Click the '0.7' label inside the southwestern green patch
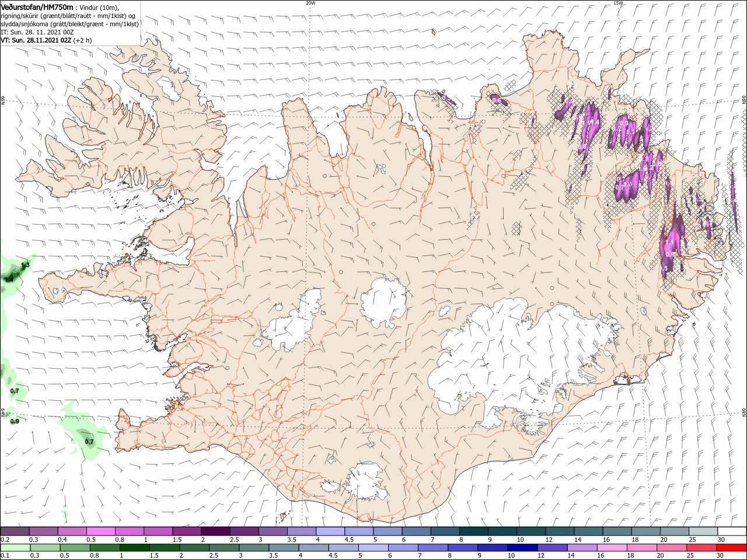The image size is (747, 560). pyautogui.click(x=89, y=442)
